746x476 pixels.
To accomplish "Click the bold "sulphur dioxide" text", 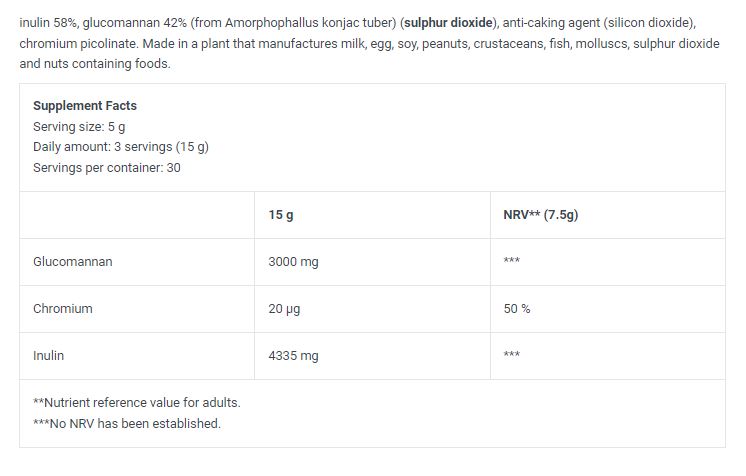I will 448,23.
